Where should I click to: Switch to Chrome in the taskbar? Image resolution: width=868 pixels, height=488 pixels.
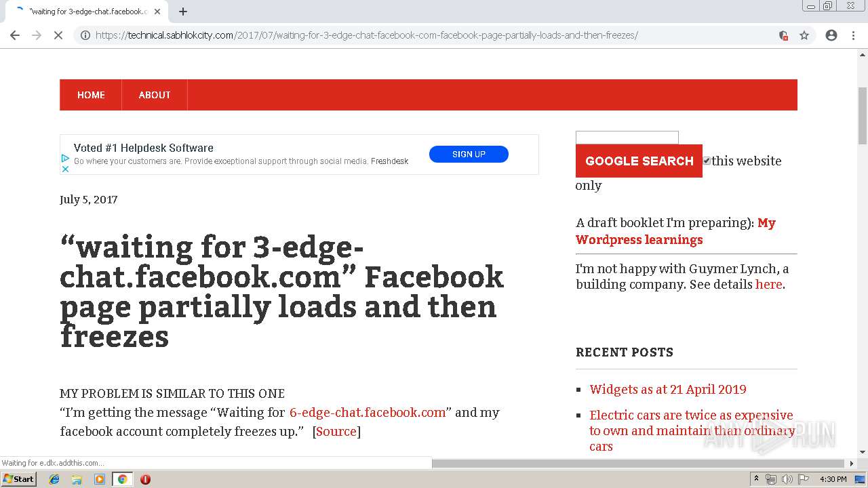(x=122, y=479)
